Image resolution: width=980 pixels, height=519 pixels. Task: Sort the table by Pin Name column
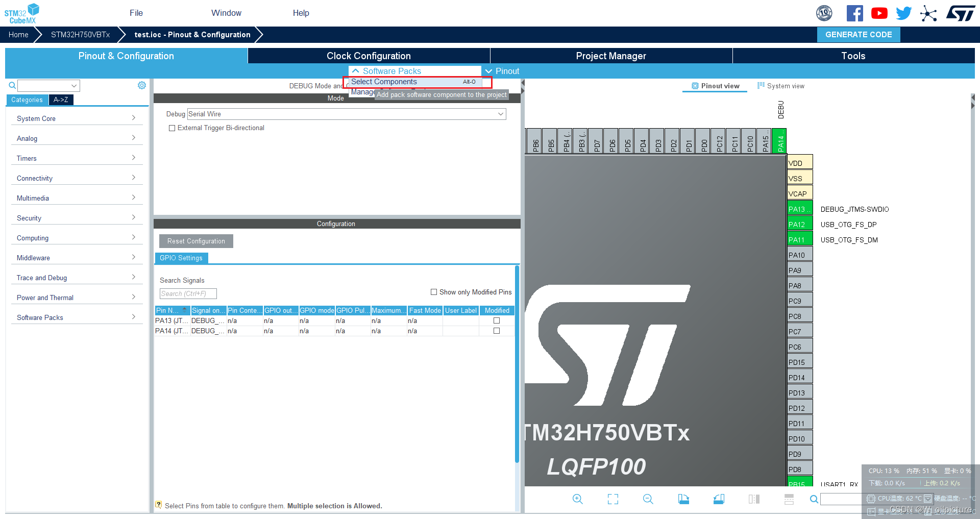coord(173,310)
